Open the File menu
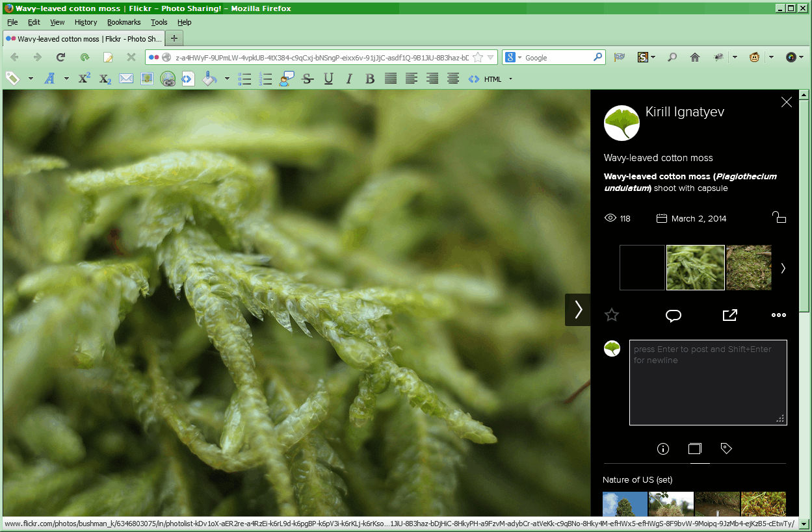The image size is (812, 532). tap(12, 22)
